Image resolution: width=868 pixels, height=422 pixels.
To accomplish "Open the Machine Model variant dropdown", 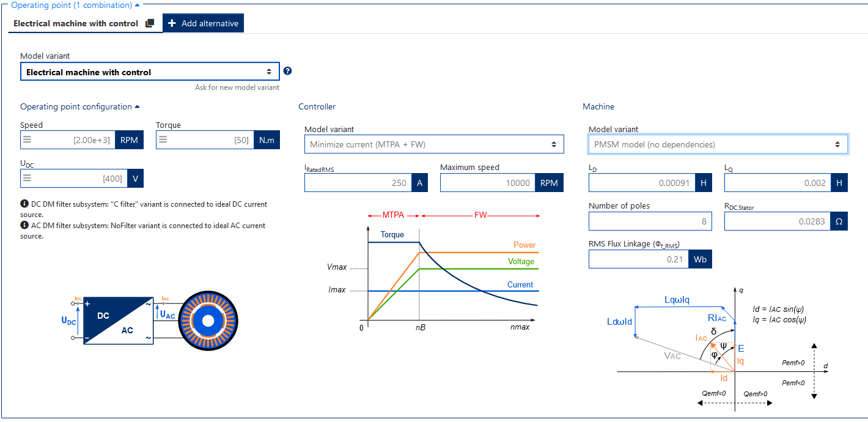I will (x=718, y=144).
